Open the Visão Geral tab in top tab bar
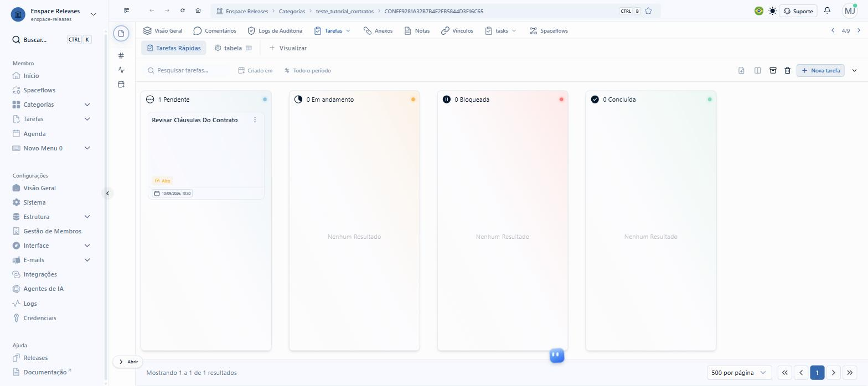The height and width of the screenshot is (386, 868). pos(163,30)
